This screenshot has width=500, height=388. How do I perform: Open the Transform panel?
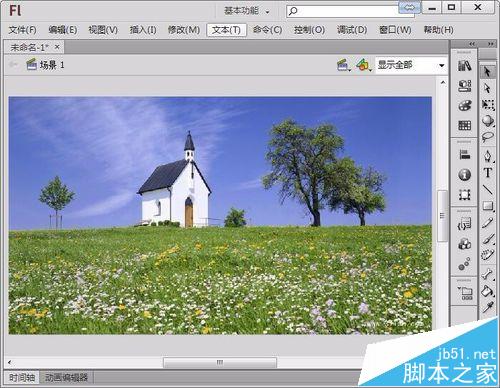coord(464,195)
